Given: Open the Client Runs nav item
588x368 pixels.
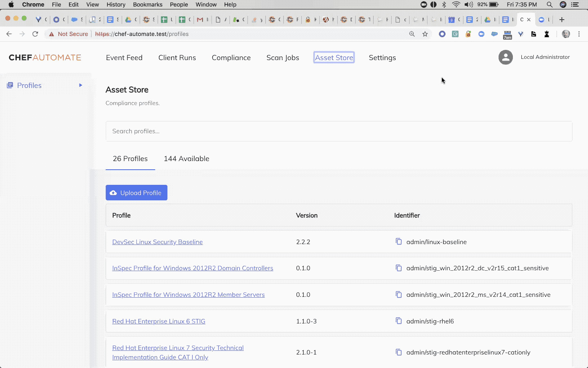Looking at the screenshot, I should [x=177, y=58].
